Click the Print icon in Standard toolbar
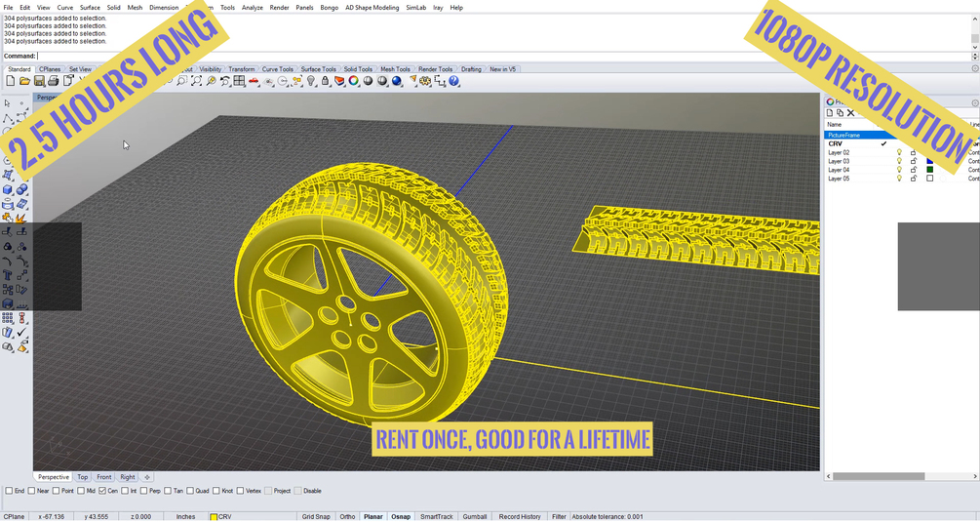This screenshot has width=980, height=522. 54,81
